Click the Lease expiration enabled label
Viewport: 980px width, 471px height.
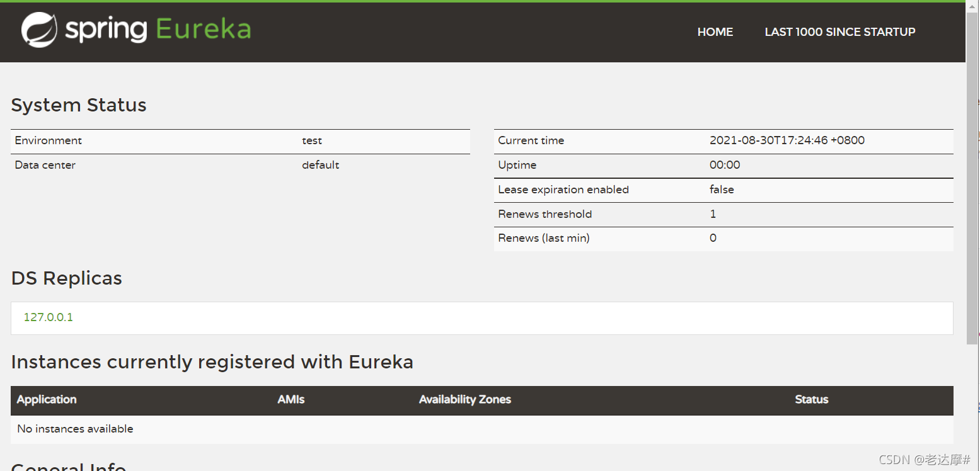pyautogui.click(x=563, y=190)
